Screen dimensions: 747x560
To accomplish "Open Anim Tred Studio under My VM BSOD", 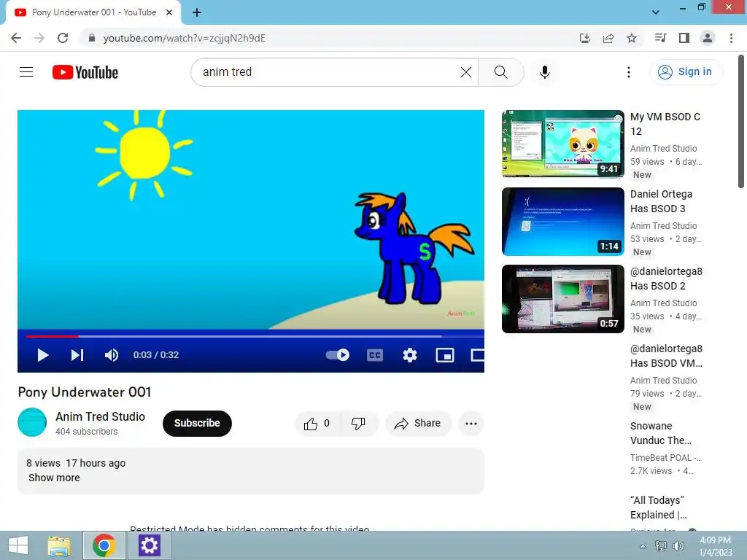I will (x=663, y=149).
